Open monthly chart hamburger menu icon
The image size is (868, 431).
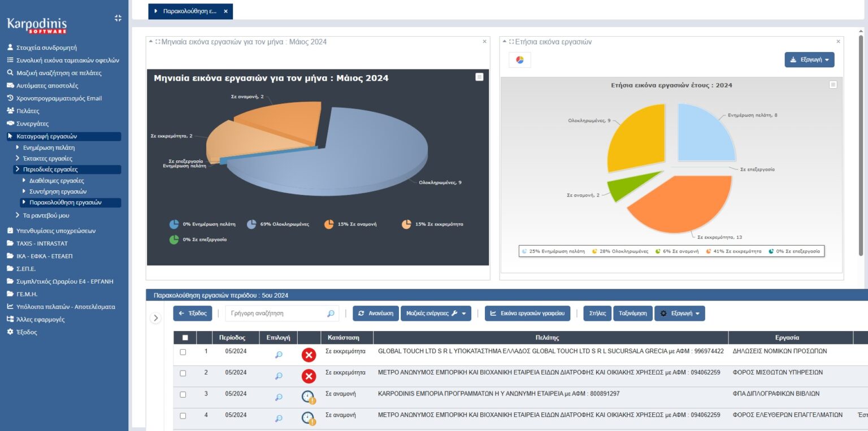tap(479, 77)
